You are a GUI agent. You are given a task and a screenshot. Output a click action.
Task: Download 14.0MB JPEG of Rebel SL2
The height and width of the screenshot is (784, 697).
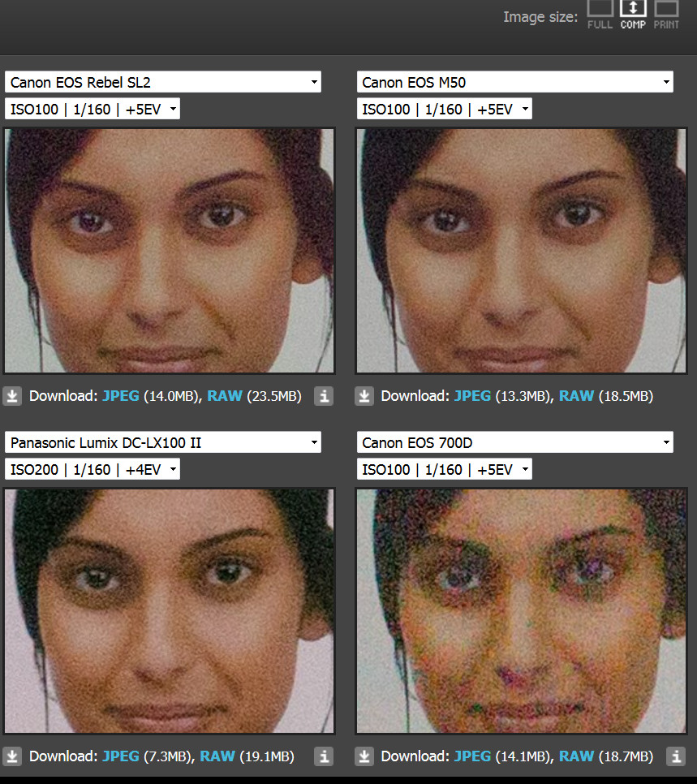tap(121, 396)
